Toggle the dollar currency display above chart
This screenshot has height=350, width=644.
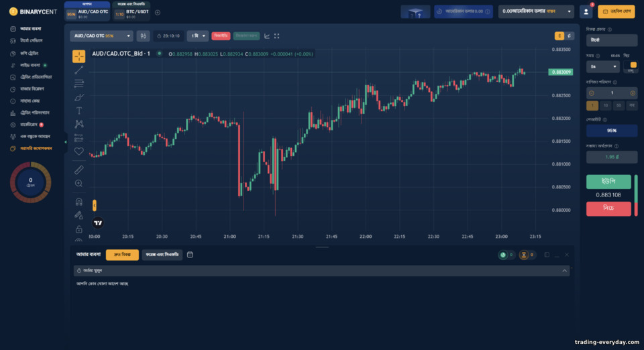pos(559,36)
